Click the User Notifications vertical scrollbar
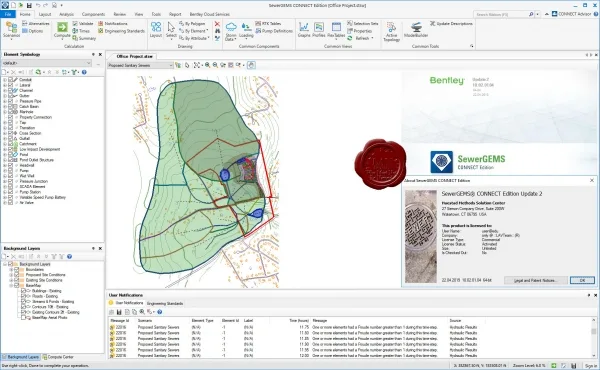 (594, 338)
